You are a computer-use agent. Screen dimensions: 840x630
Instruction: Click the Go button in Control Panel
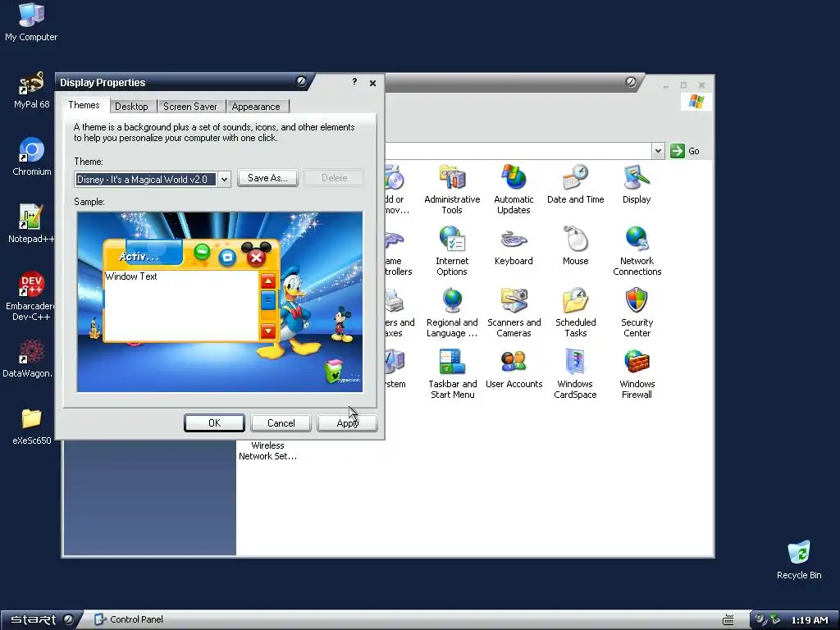685,151
